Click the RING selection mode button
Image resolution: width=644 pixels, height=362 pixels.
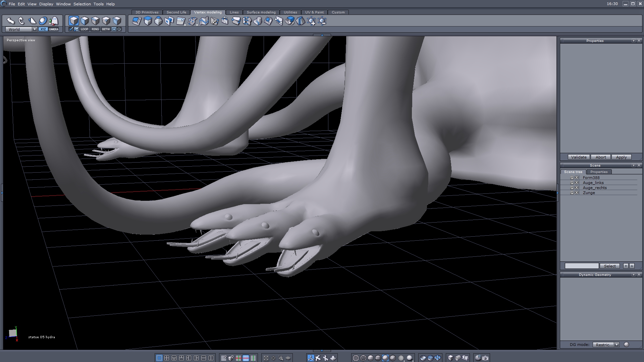pyautogui.click(x=95, y=29)
